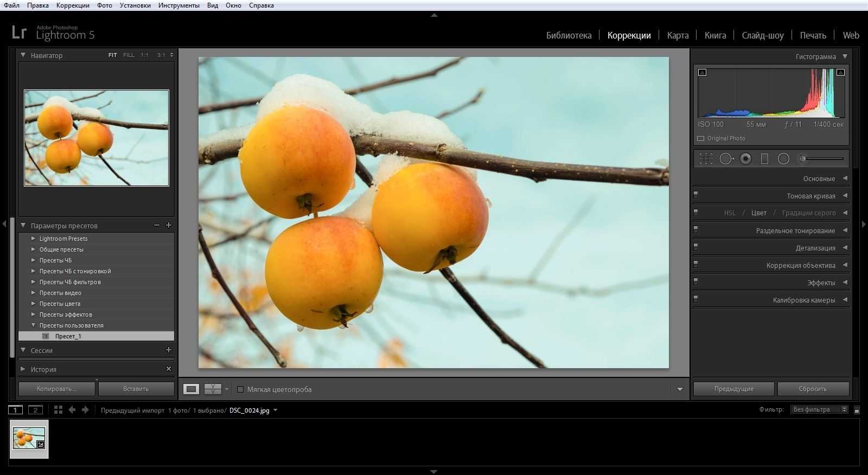868x475 pixels.
Task: Adjust the Adjustment Brush slider in tool strip
Action: (822, 159)
